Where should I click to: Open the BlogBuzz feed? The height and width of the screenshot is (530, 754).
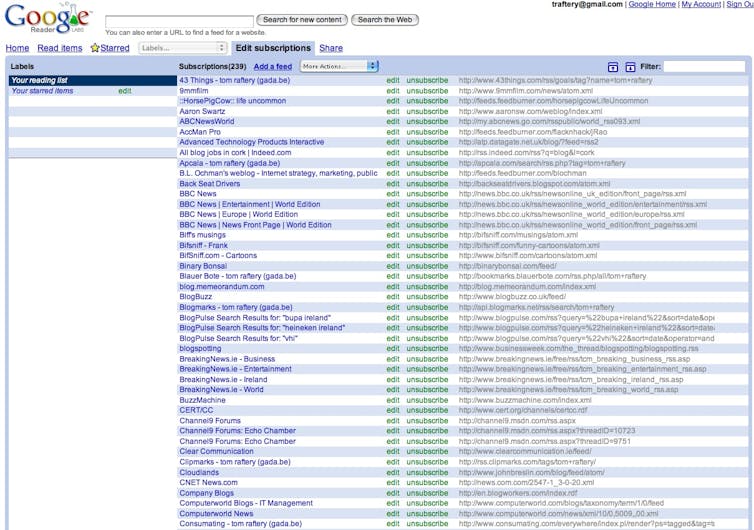(x=196, y=297)
